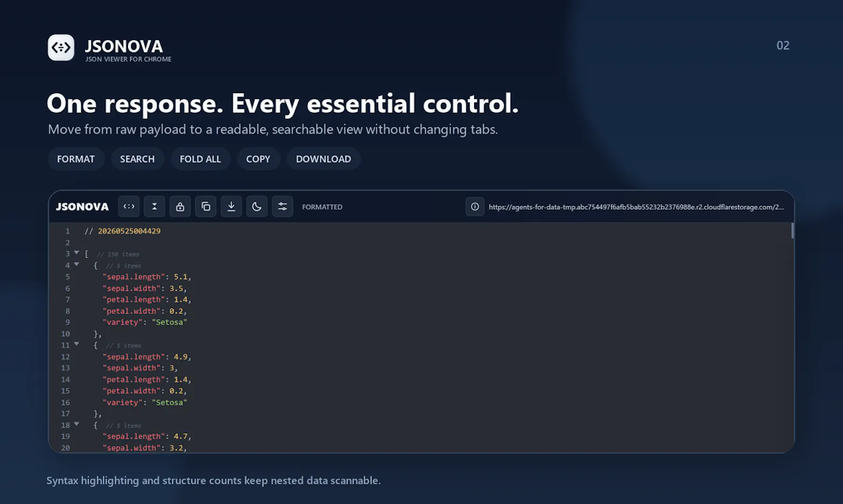This screenshot has width=843, height=504.
Task: Click line number 10 in the gutter
Action: (65, 334)
